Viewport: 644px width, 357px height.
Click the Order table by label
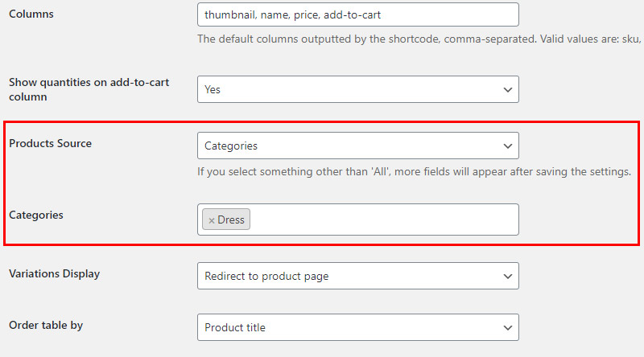[46, 325]
